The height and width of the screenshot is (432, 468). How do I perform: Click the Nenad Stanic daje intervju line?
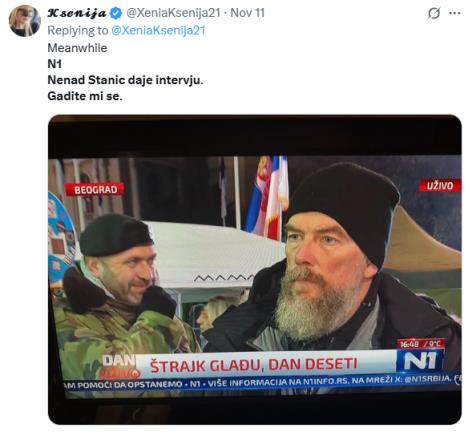(x=125, y=80)
